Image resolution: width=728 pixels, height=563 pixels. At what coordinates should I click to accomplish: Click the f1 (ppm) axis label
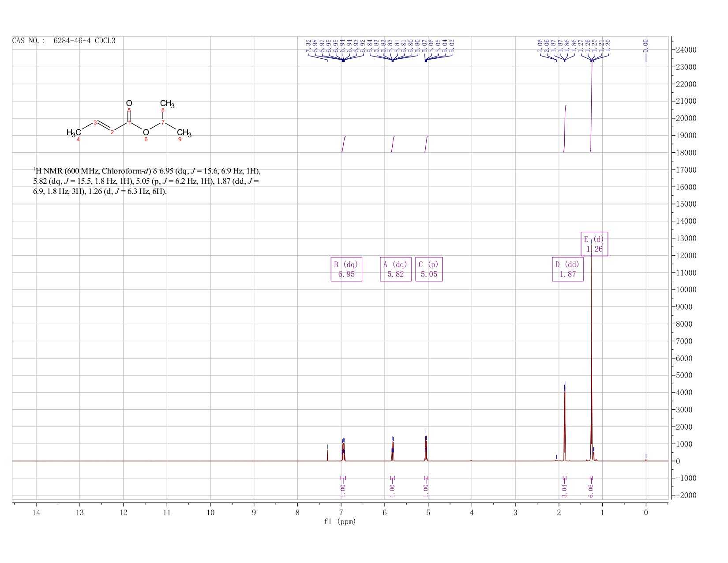[x=340, y=521]
